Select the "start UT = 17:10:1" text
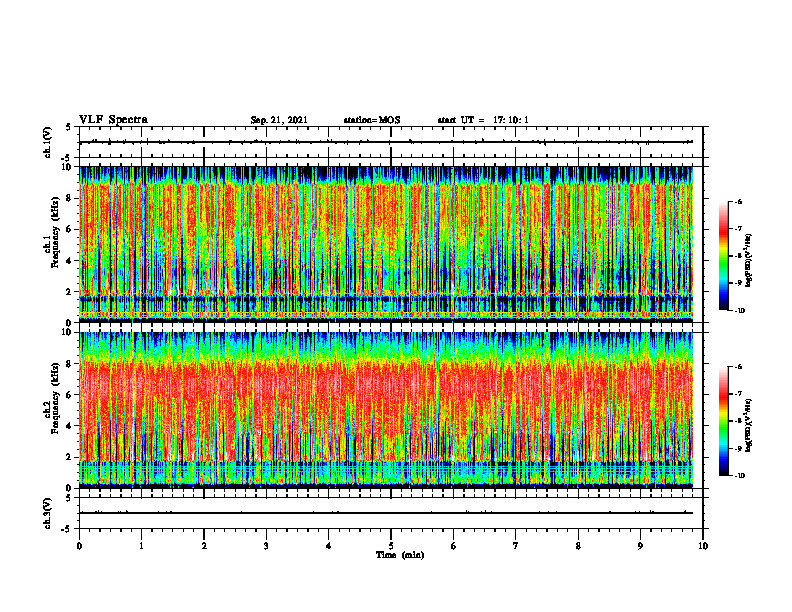The height and width of the screenshot is (612, 792). (x=483, y=120)
